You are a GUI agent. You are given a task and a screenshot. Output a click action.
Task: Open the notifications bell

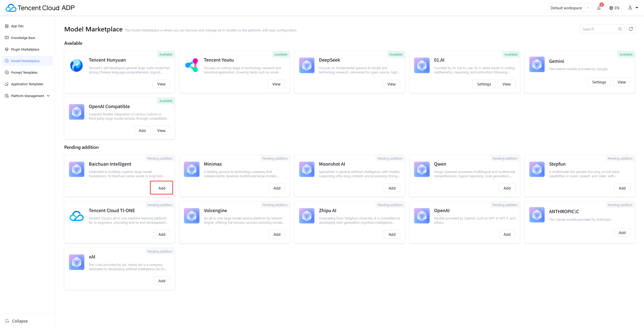[599, 8]
